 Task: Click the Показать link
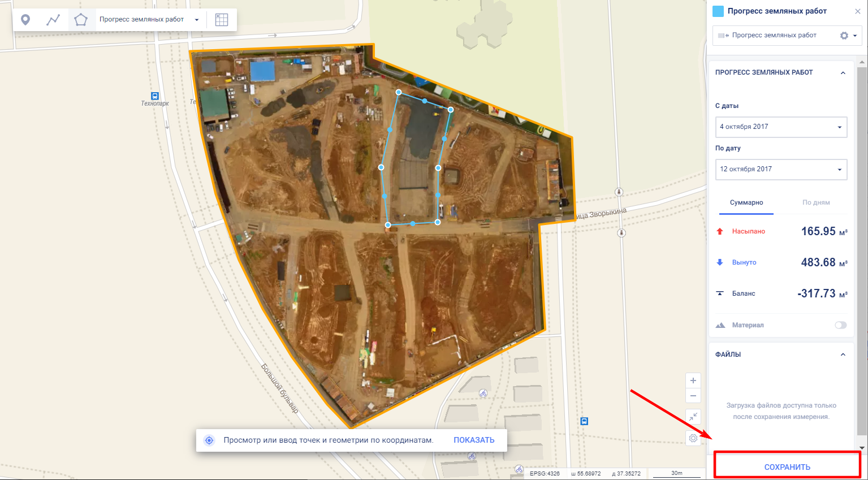474,440
